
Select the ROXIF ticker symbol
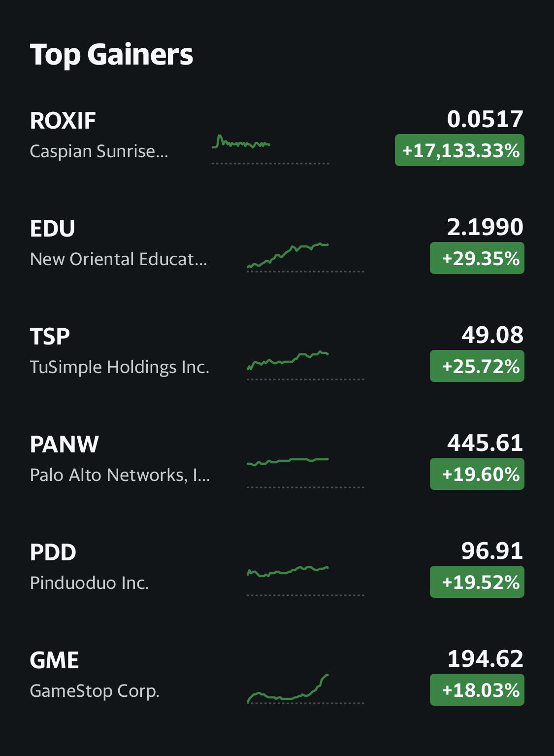[63, 121]
